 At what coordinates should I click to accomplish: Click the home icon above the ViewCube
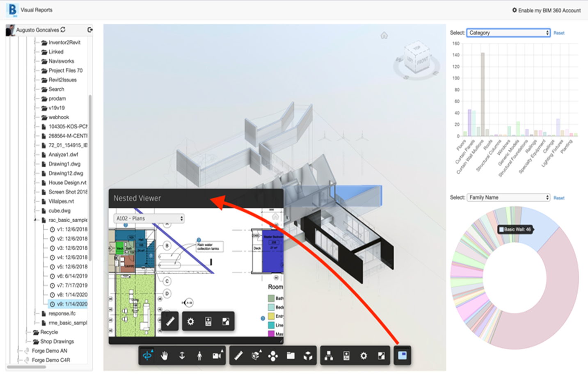point(384,35)
